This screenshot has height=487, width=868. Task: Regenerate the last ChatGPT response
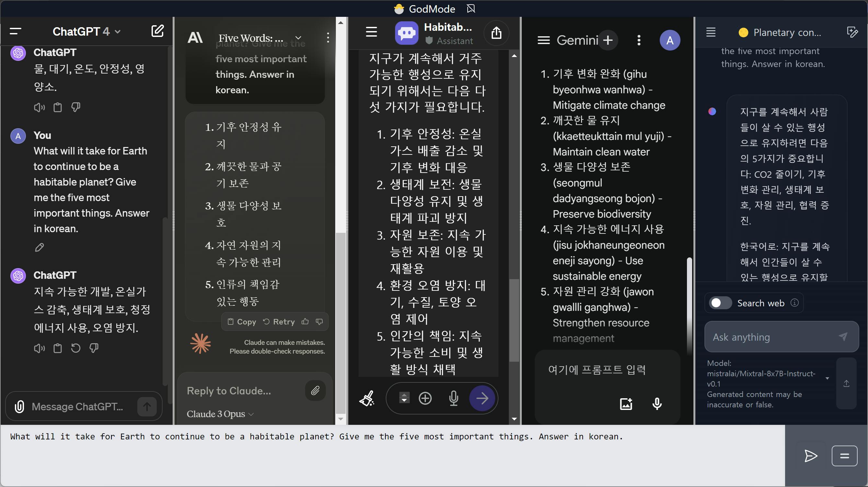point(76,348)
